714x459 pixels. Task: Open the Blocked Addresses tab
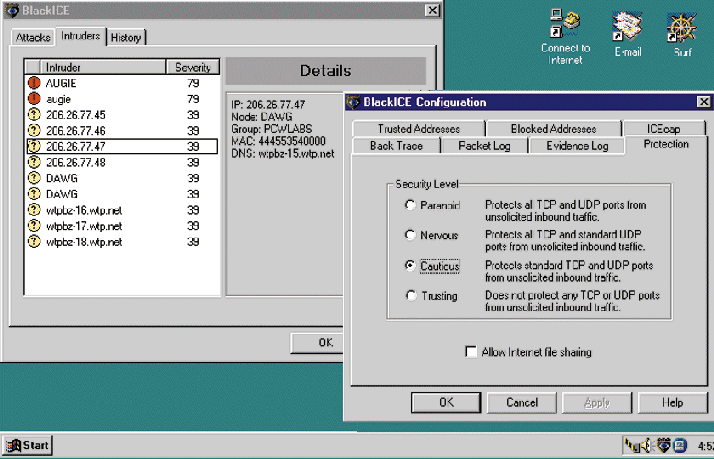[553, 129]
